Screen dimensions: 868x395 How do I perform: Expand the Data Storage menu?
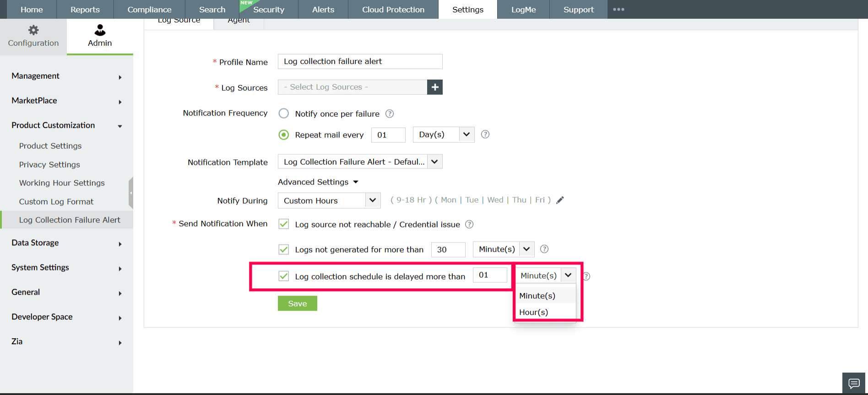67,243
